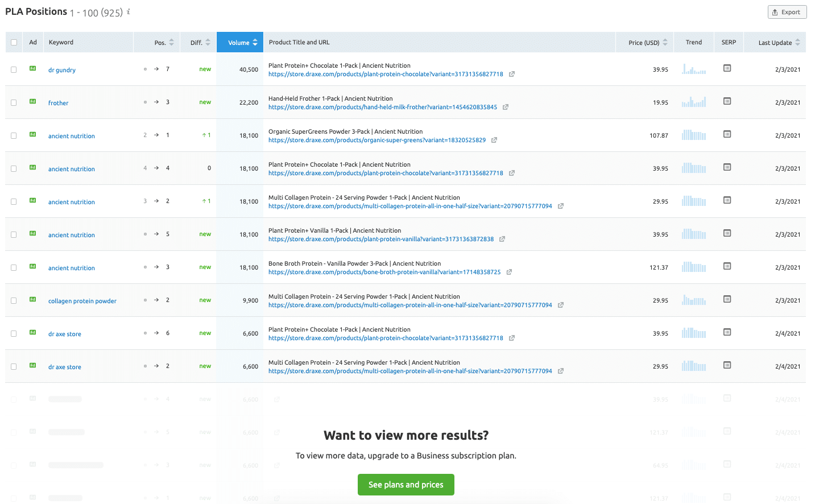Image resolution: width=815 pixels, height=504 pixels.
Task: Click the info icon beside PLA Positions
Action: [129, 11]
